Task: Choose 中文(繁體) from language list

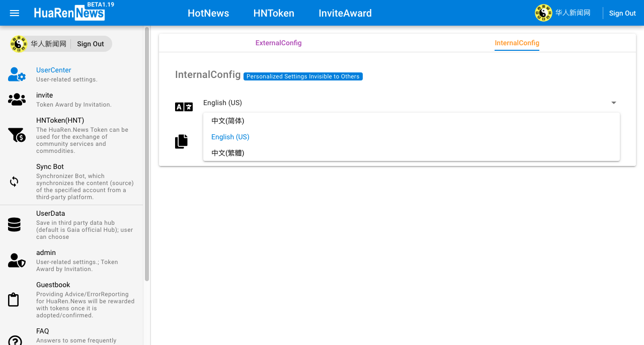Action: click(x=412, y=153)
